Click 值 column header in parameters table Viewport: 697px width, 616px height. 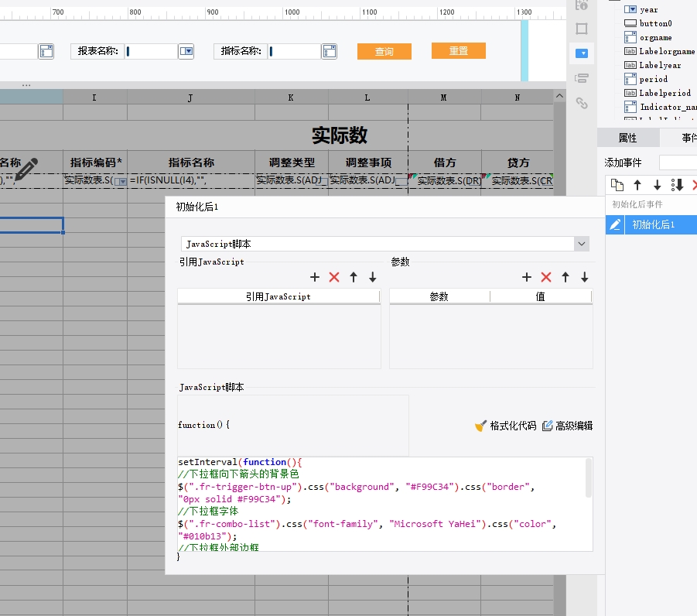(x=541, y=296)
